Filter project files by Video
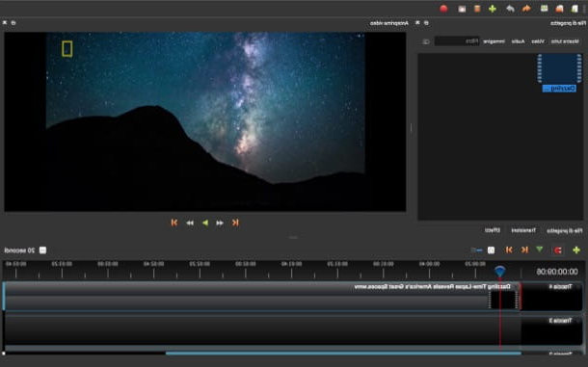Viewport: 588px width, 367px height. (538, 41)
